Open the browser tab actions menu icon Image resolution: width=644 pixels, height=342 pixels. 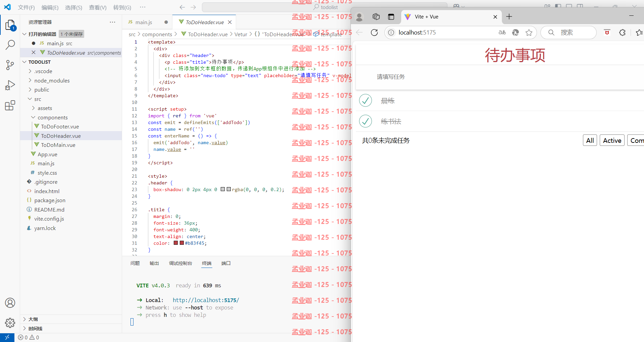pyautogui.click(x=391, y=17)
